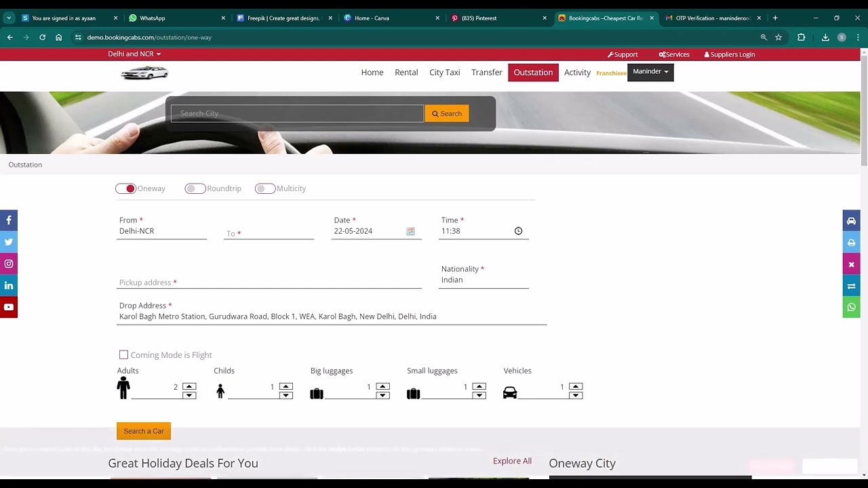868x488 pixels.
Task: Open Chrome three-dot menu
Action: tap(858, 37)
